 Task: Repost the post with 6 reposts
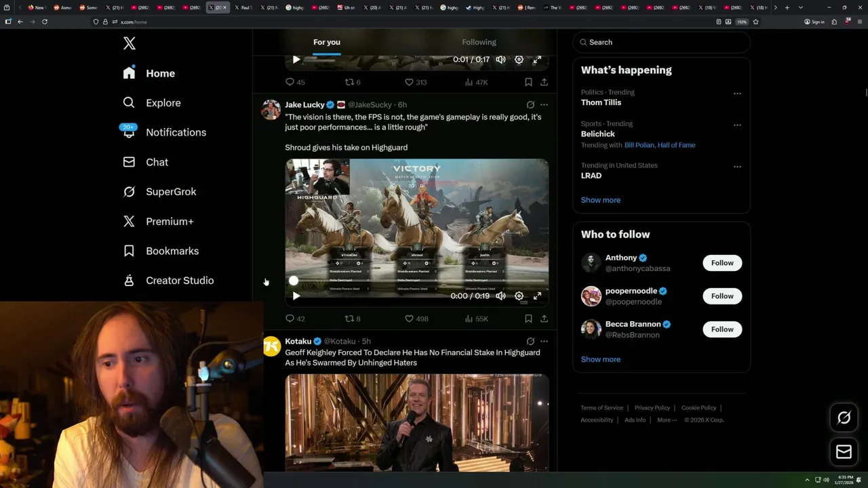coord(353,82)
